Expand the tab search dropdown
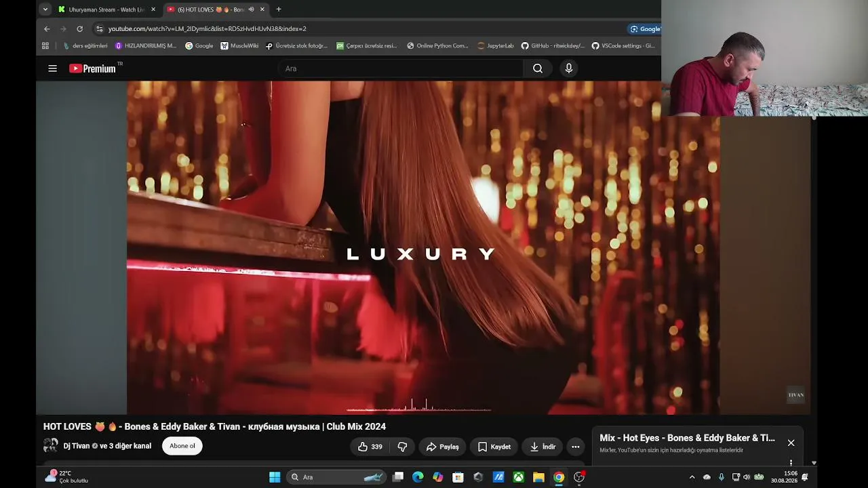868x488 pixels. [x=45, y=9]
